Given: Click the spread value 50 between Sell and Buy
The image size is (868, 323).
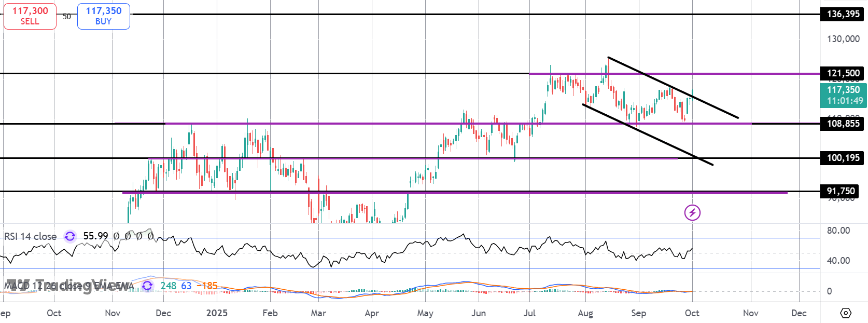Looking at the screenshot, I should point(67,17).
